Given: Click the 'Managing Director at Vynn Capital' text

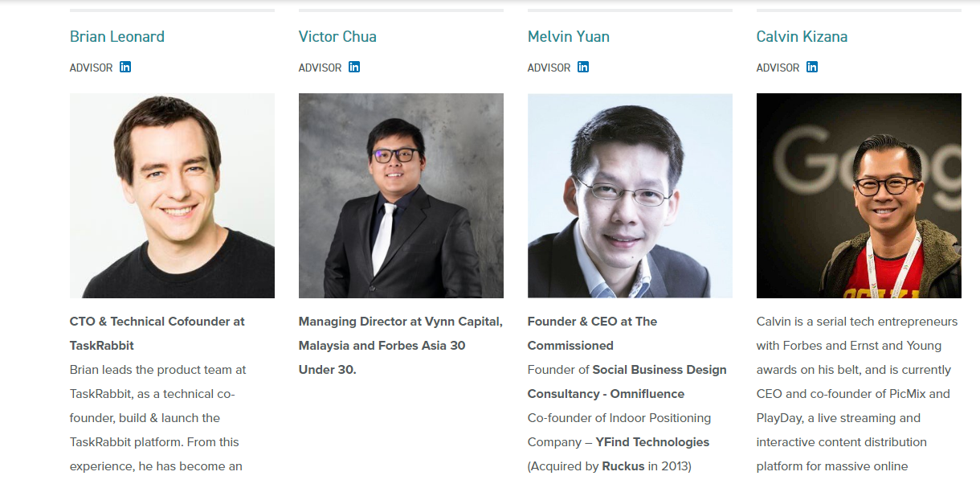Looking at the screenshot, I should [x=400, y=322].
